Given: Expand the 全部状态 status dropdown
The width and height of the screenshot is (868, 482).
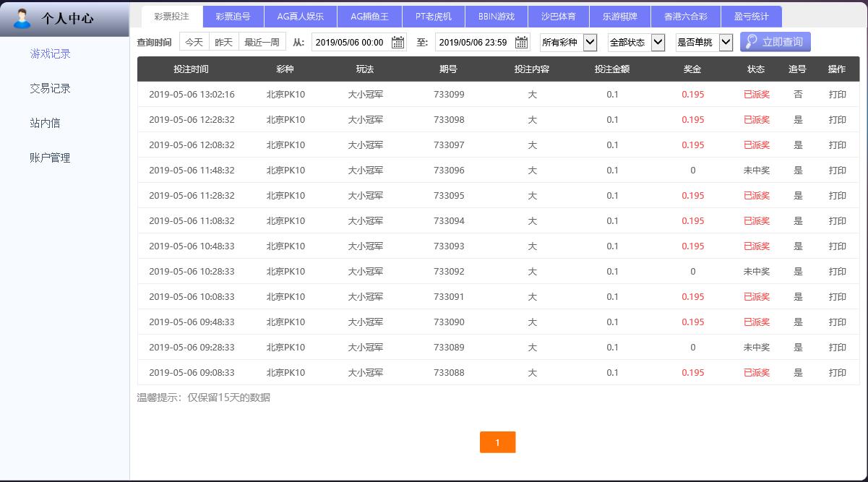Looking at the screenshot, I should [636, 43].
